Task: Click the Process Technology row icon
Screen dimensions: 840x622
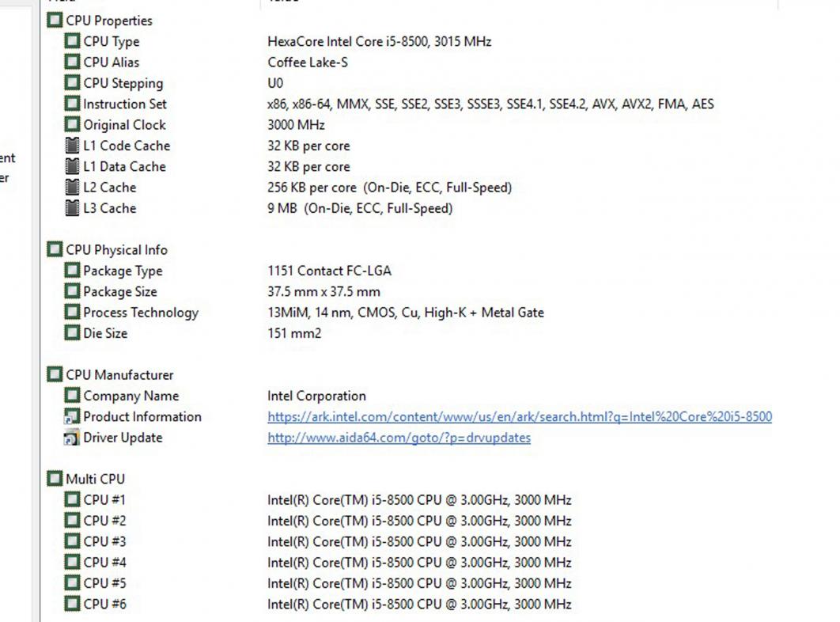Action: coord(72,312)
